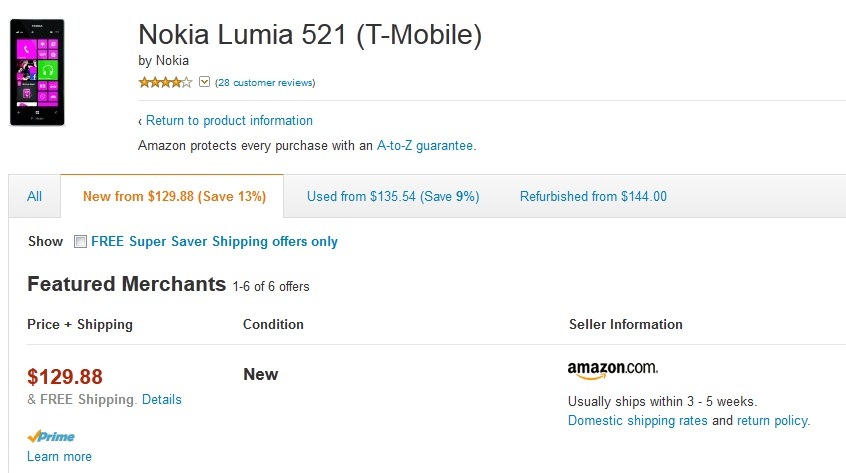Viewport: 846px width, 473px height.
Task: Click the $129.88 price text
Action: click(65, 376)
